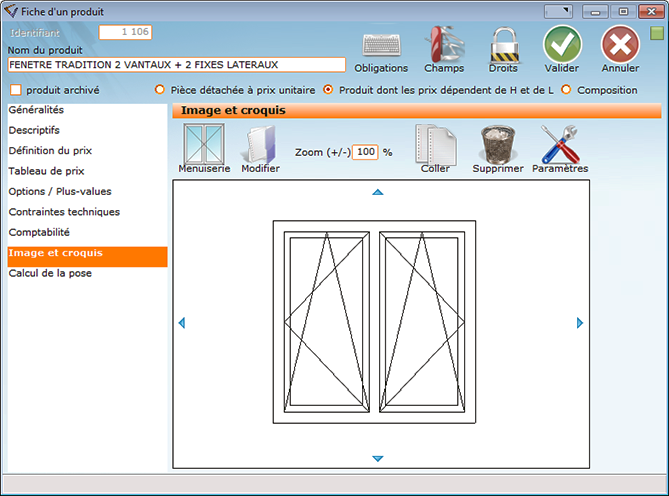
Task: Click the Identifiant field showing 1 106
Action: coord(125,32)
